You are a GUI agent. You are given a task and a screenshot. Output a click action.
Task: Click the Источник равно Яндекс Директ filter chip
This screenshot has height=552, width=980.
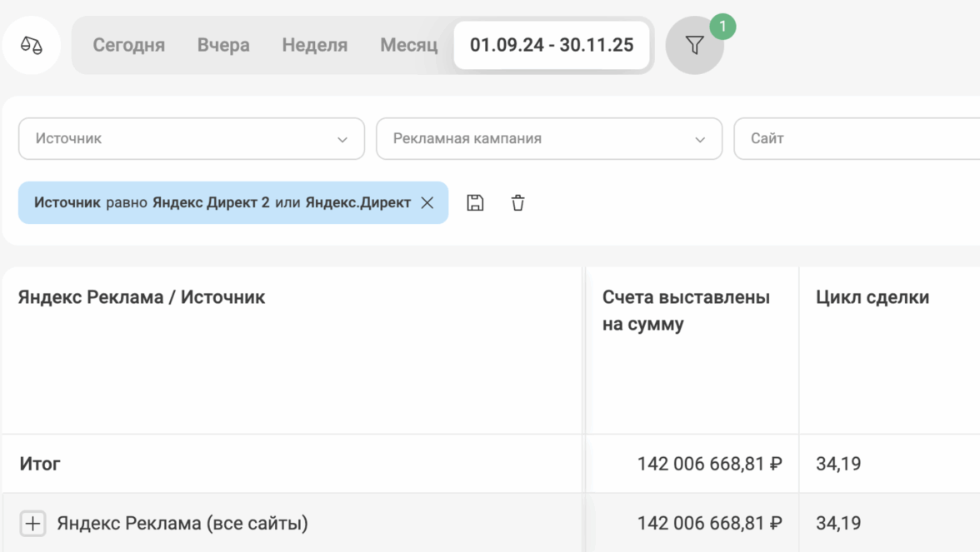[222, 202]
